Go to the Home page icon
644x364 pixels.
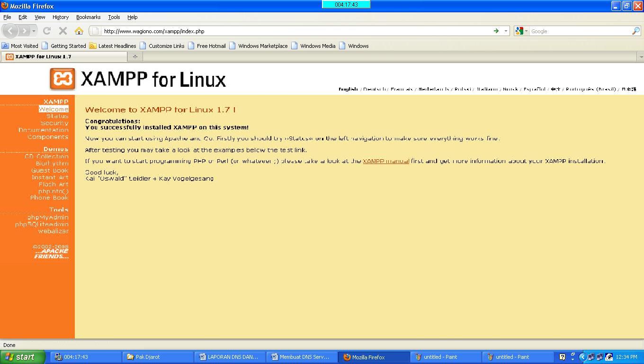click(x=79, y=31)
